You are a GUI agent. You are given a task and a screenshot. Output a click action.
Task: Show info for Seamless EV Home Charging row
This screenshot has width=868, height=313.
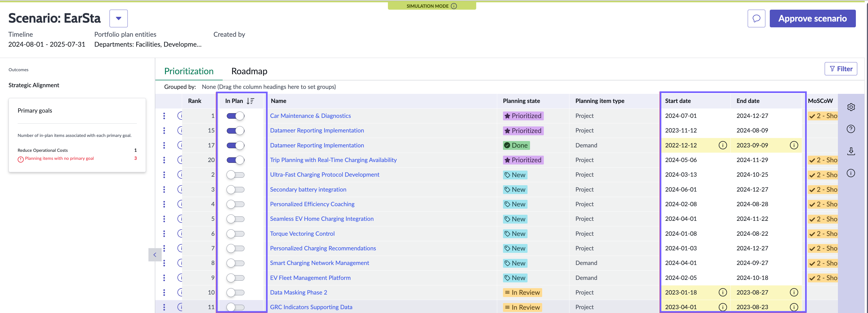point(180,219)
